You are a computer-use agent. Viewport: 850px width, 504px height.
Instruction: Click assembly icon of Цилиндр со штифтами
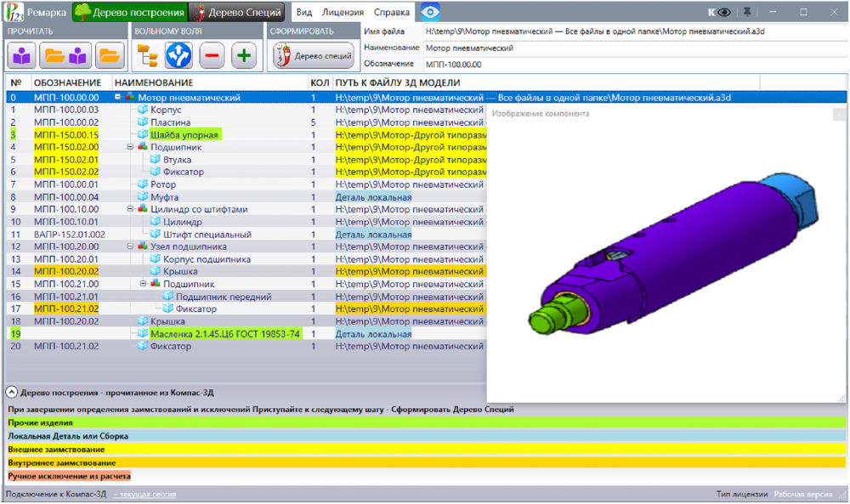pyautogui.click(x=143, y=209)
